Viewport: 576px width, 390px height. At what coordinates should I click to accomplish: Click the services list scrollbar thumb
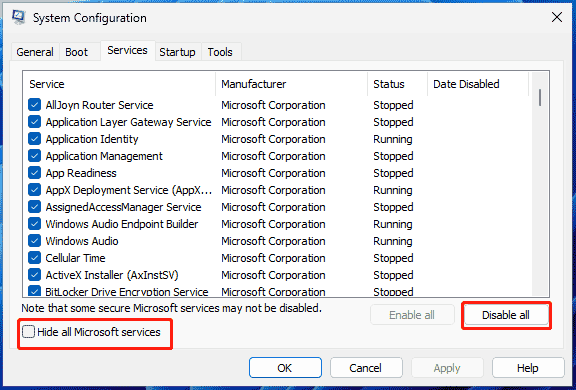(540, 97)
